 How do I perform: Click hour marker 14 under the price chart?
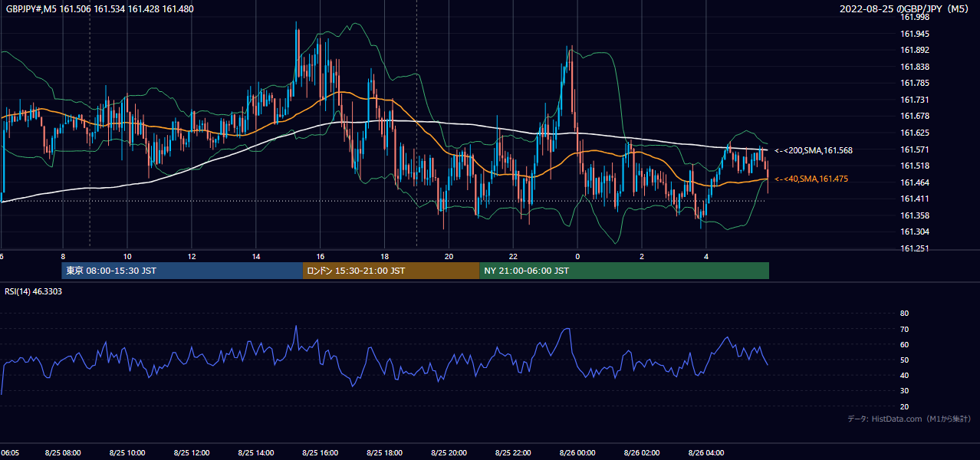click(256, 256)
